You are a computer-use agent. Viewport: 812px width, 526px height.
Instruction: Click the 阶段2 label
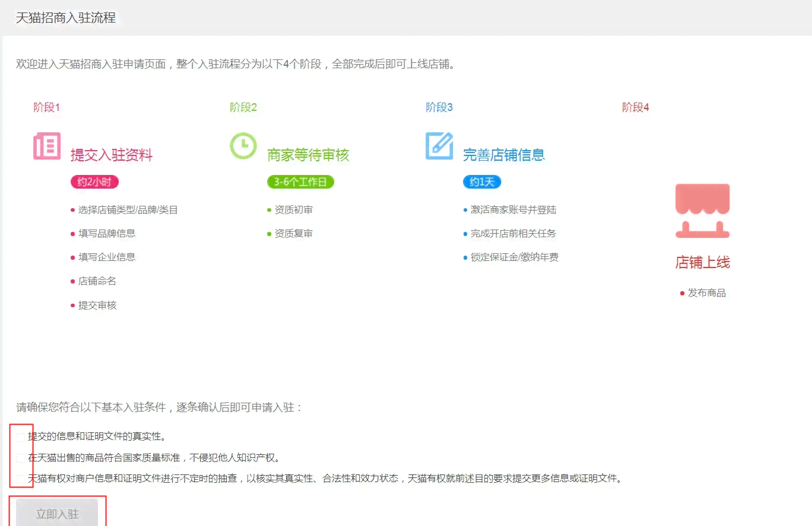click(x=243, y=107)
